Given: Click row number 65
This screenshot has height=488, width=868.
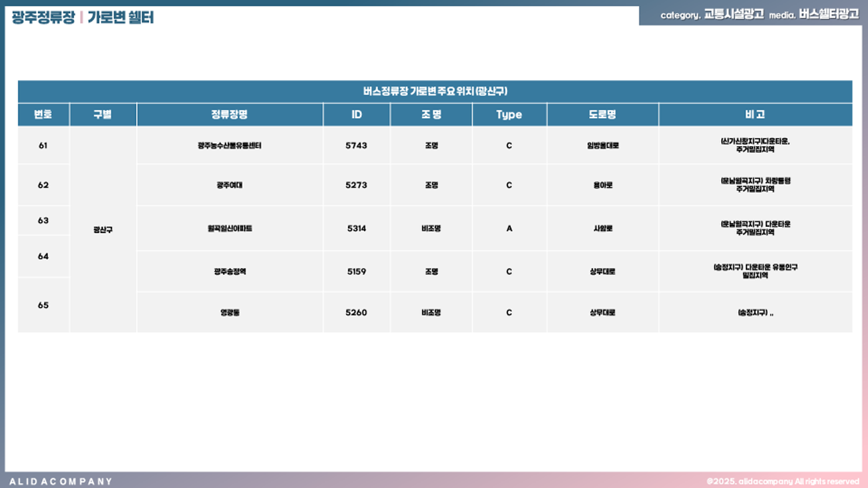Looking at the screenshot, I should (x=43, y=305).
